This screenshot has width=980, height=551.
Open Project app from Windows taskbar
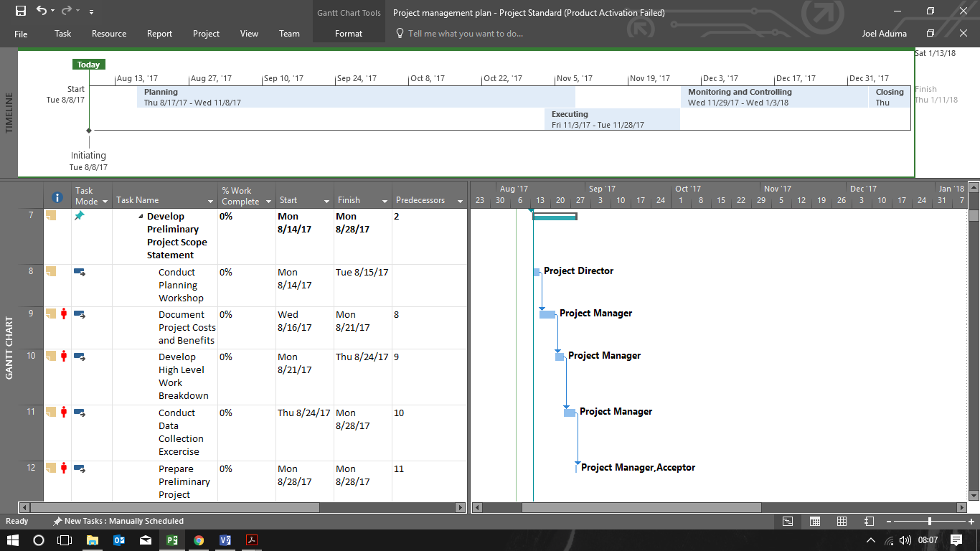pos(172,540)
